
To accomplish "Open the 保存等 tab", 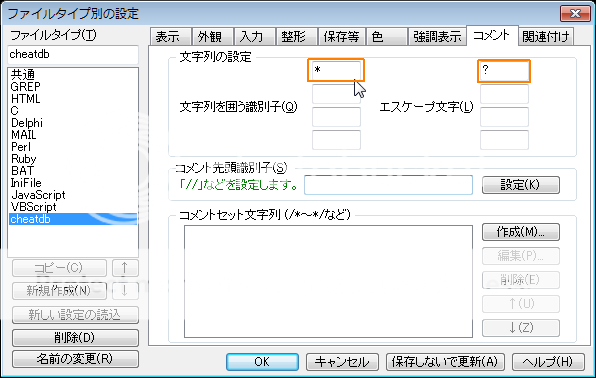I will [342, 37].
